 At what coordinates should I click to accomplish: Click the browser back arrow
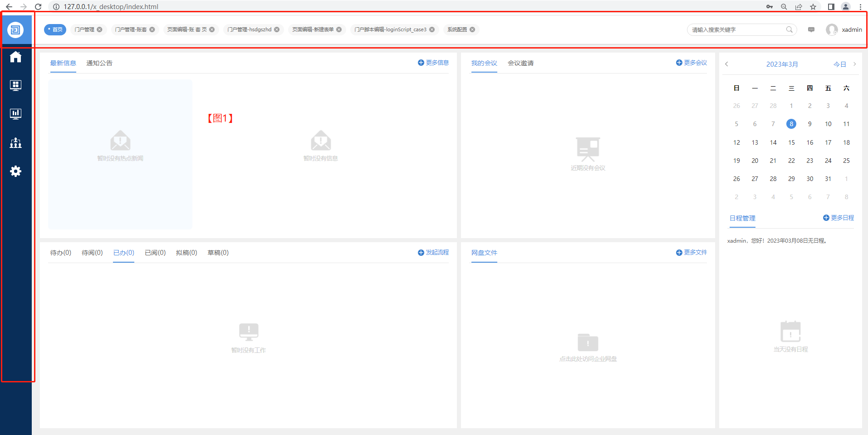[x=9, y=7]
